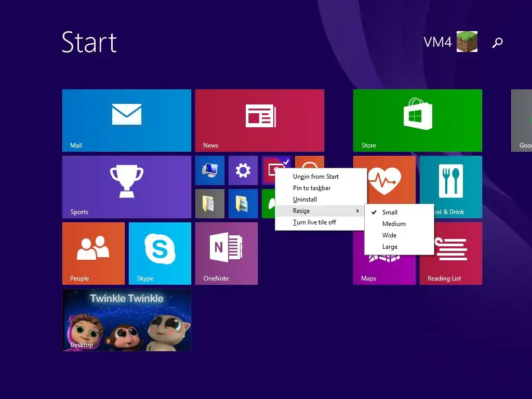
Task: Select the Medium size option
Action: (399, 224)
